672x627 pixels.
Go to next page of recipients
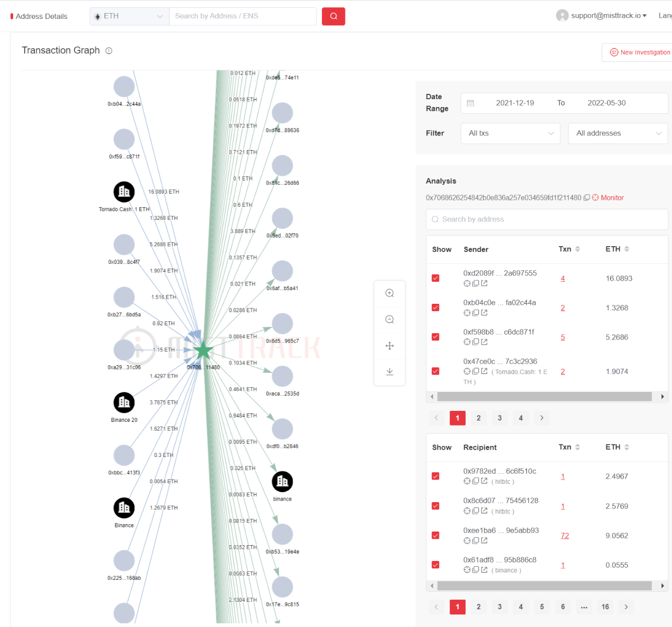coord(626,607)
